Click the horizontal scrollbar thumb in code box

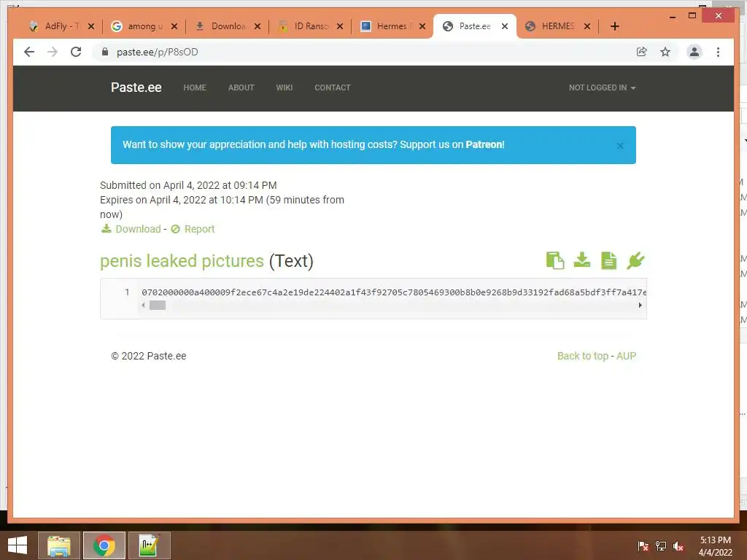click(158, 306)
